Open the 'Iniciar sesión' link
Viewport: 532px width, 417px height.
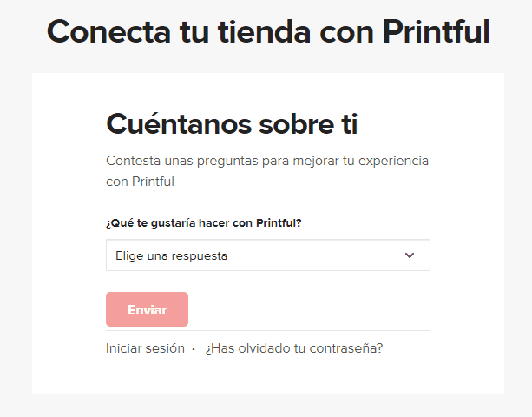(x=145, y=348)
